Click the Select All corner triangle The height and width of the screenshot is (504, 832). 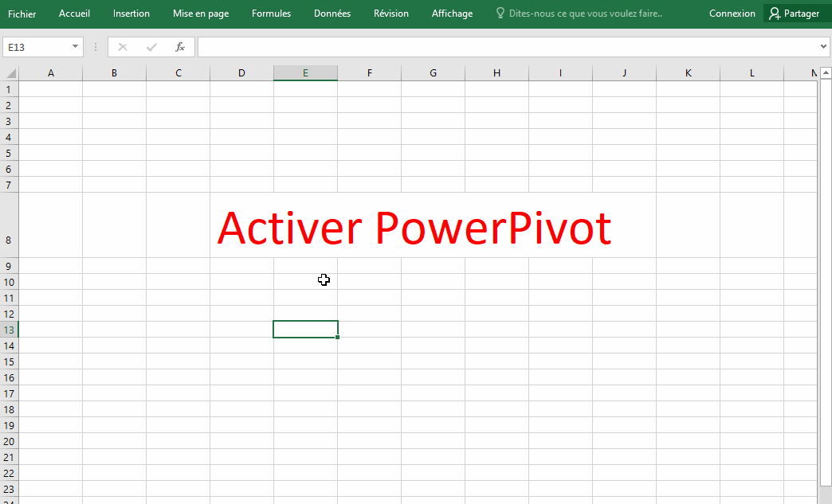10,73
